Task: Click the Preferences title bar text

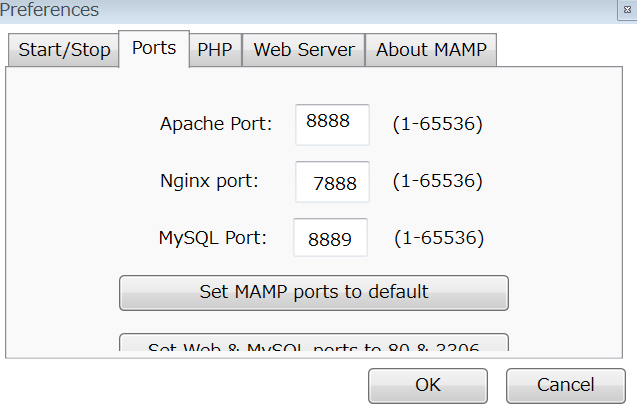Action: click(49, 9)
